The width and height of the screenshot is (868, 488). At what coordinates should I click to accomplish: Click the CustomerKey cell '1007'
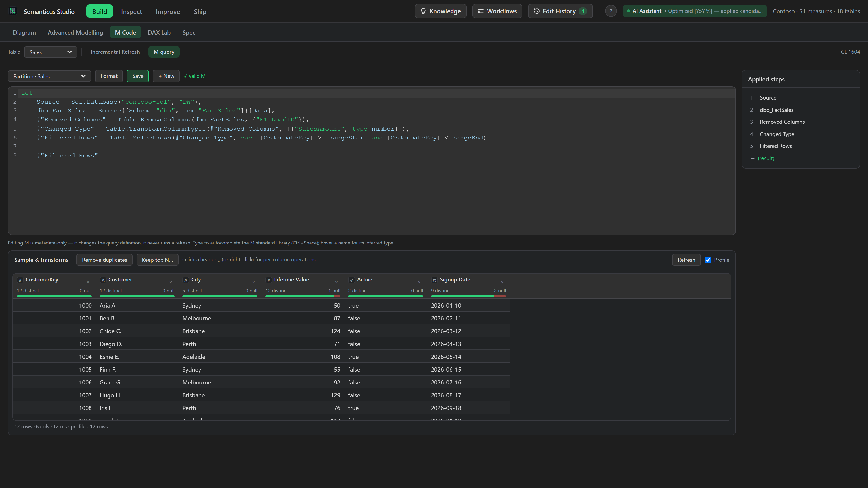[85, 395]
